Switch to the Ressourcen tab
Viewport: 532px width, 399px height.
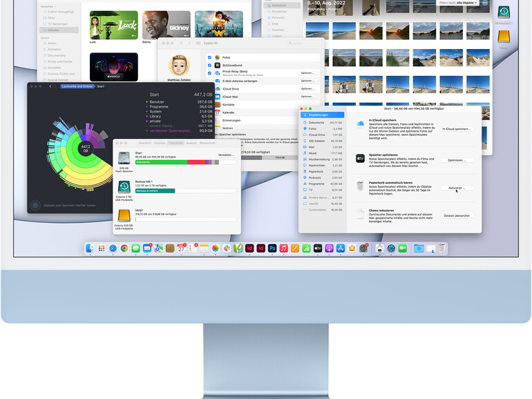coord(207,143)
